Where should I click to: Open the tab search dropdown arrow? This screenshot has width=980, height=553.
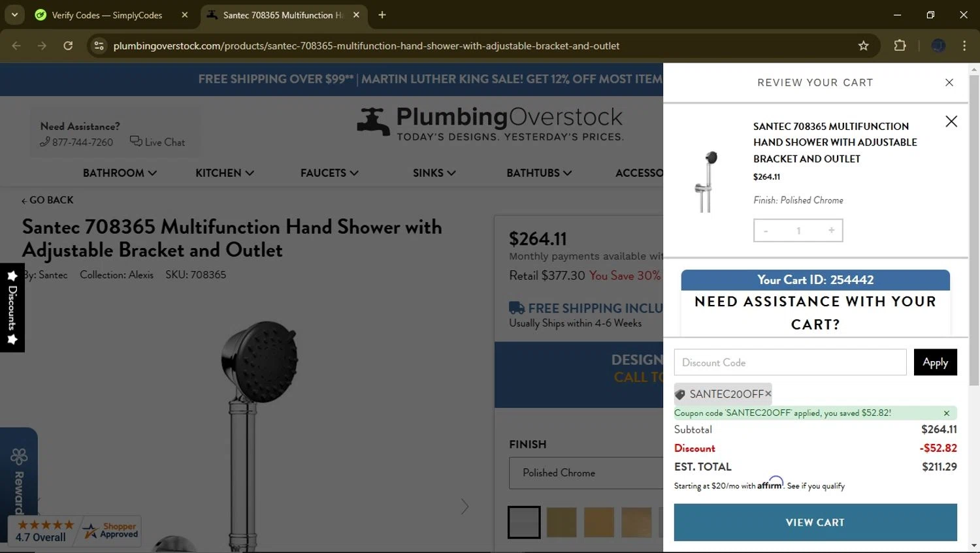pyautogui.click(x=14, y=14)
